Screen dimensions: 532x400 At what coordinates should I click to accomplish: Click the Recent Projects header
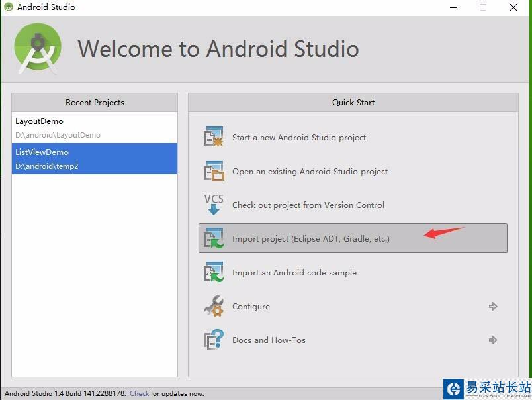coord(95,102)
